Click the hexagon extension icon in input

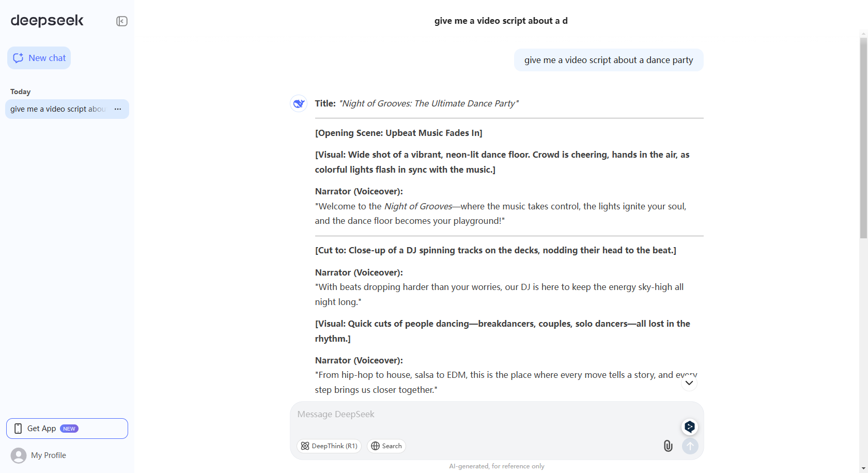(689, 426)
